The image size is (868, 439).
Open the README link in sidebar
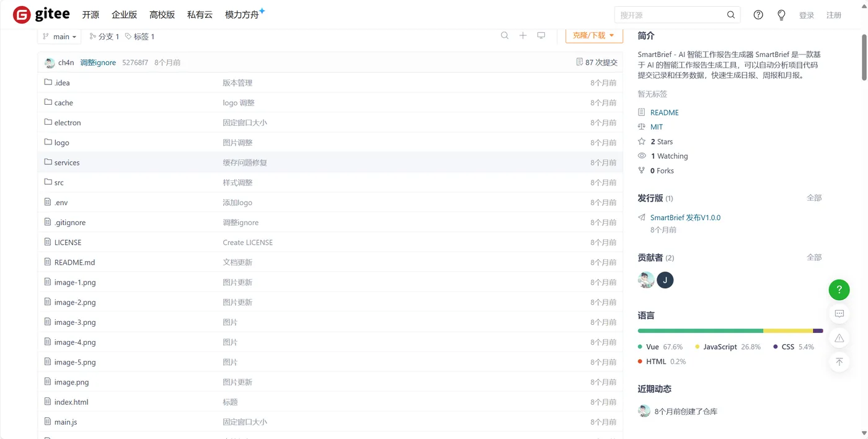665,113
